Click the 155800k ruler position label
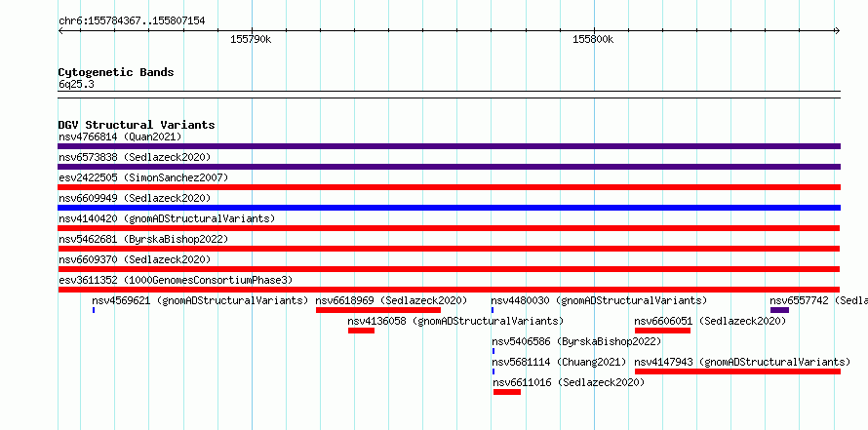The image size is (868, 430). click(593, 39)
